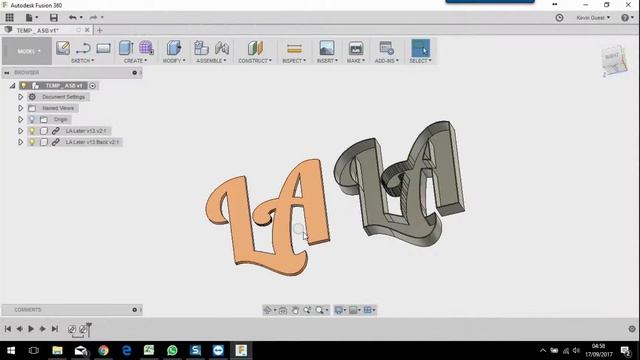This screenshot has width=640, height=360.
Task: Activate component radio button beside TEMP_A50 v1
Action: pos(93,86)
